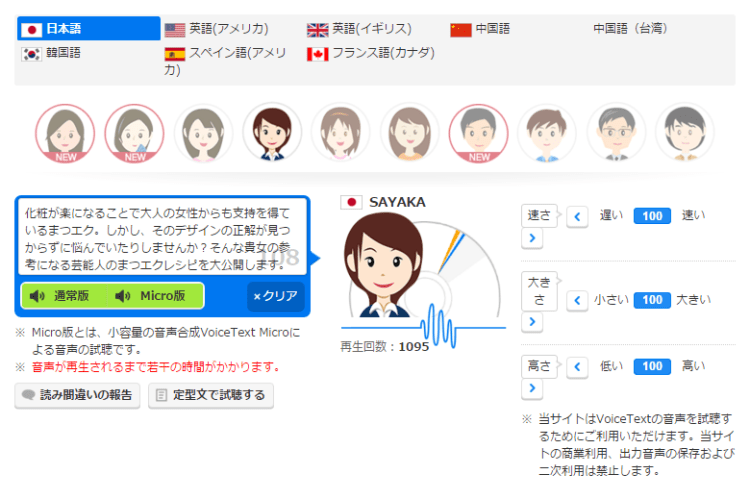
Task: Switch to 英語(イギリス) language
Action: [359, 29]
